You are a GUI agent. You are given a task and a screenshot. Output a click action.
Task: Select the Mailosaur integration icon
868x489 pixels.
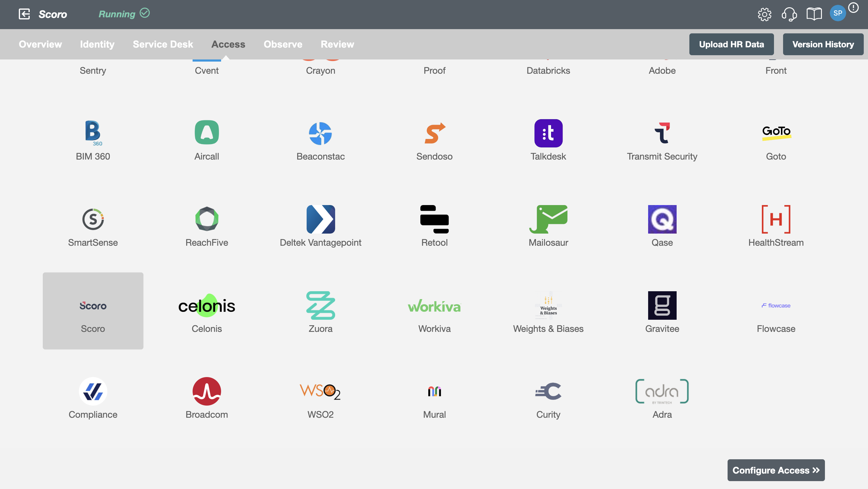(x=548, y=219)
